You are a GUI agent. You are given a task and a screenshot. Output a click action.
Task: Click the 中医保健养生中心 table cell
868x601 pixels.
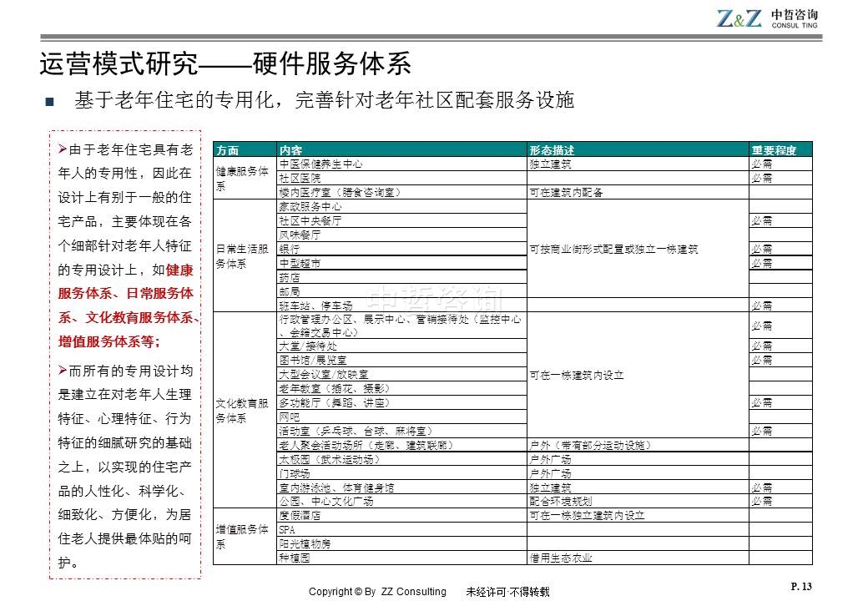tap(320, 164)
